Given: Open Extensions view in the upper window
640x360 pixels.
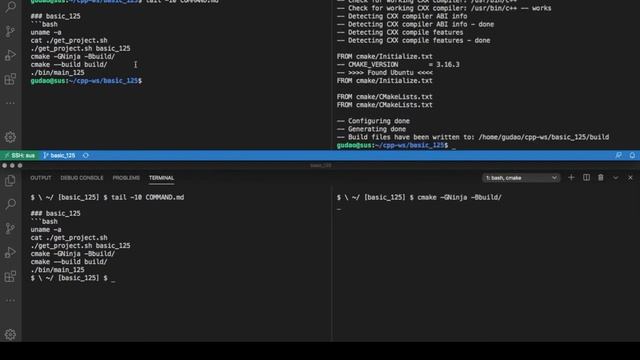Looking at the screenshot, I should (x=10, y=79).
